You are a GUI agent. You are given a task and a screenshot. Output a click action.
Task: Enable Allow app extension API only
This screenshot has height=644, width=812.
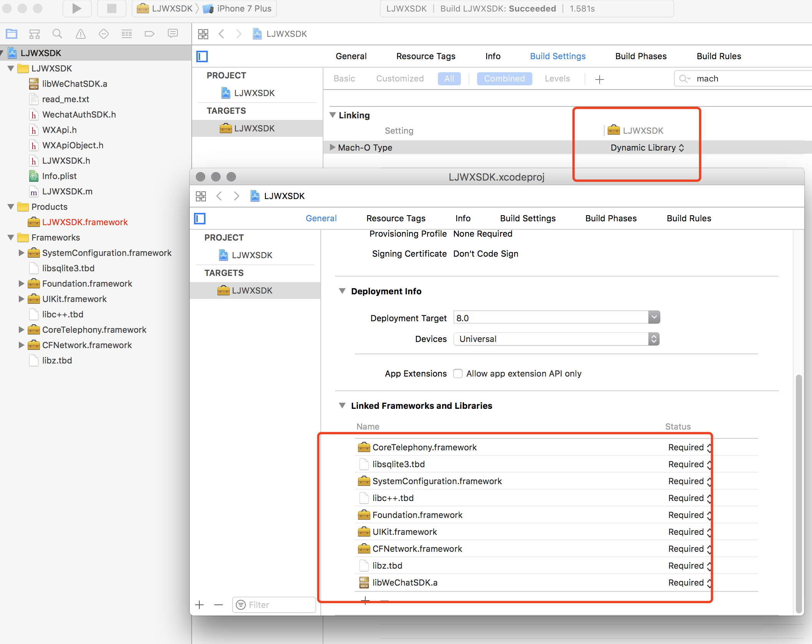pos(457,373)
